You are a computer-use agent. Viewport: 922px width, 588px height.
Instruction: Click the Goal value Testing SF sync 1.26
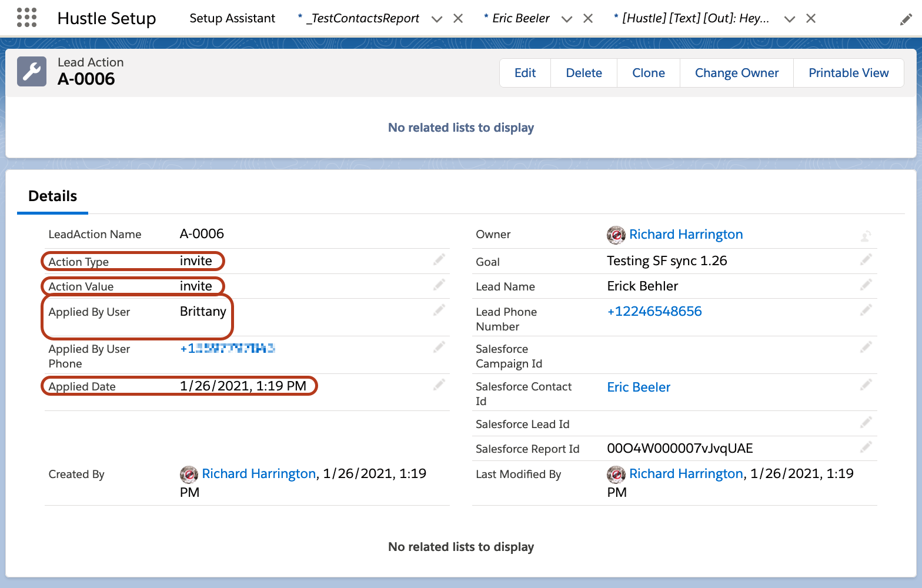point(667,260)
